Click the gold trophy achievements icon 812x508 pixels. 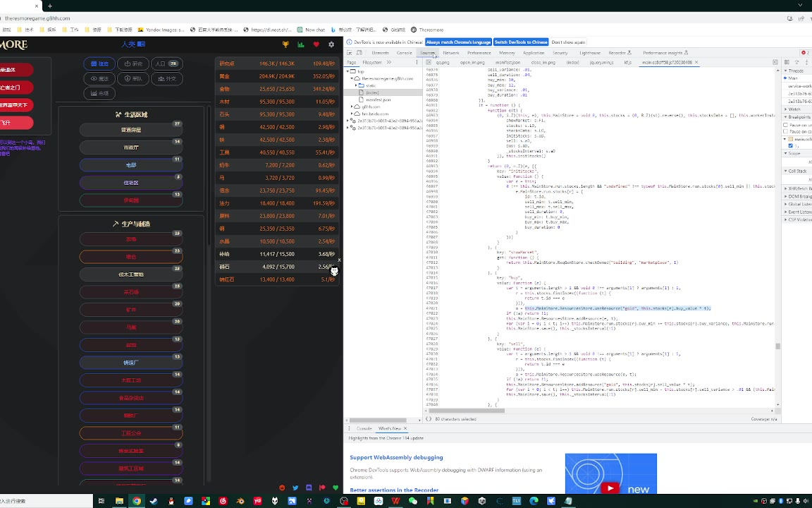tap(285, 44)
